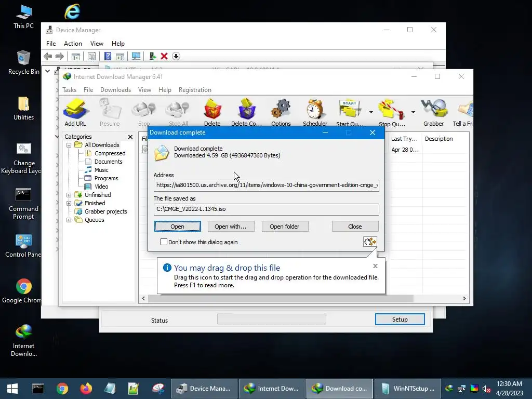Click the Stop Queue toolbar icon
This screenshot has width=532, height=399.
392,112
